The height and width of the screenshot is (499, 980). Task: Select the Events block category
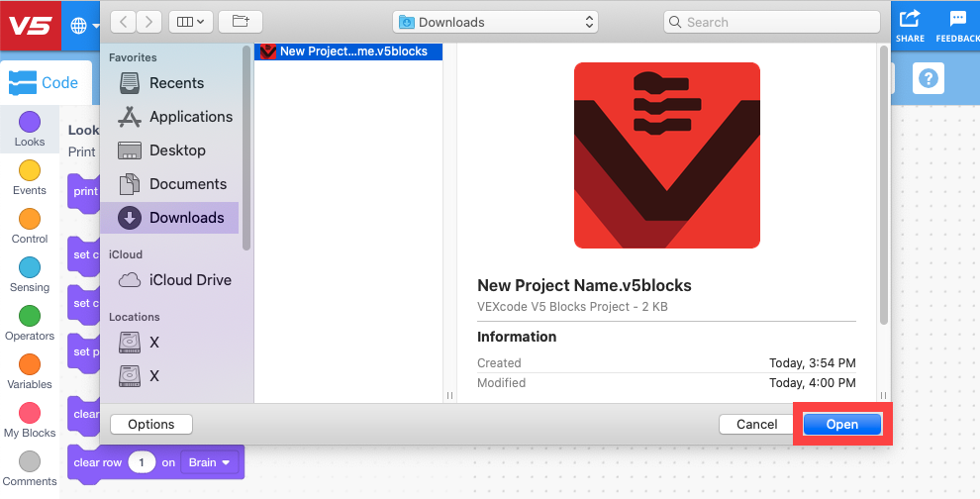click(30, 178)
